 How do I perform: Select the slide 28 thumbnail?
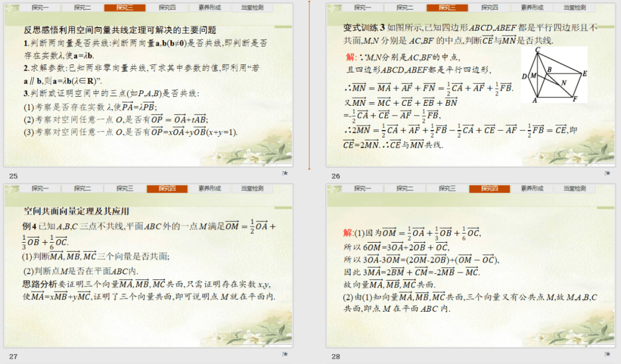point(471,266)
